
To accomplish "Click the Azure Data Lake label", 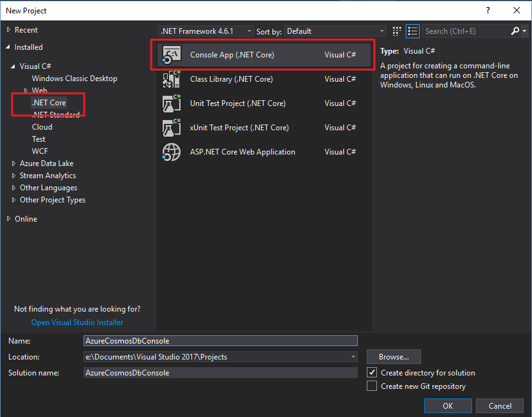I will point(47,163).
